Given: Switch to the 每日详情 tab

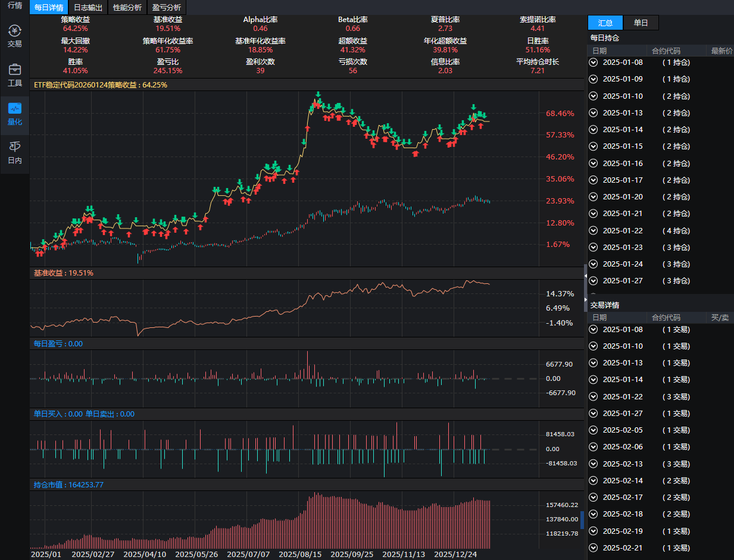Looking at the screenshot, I should point(48,7).
